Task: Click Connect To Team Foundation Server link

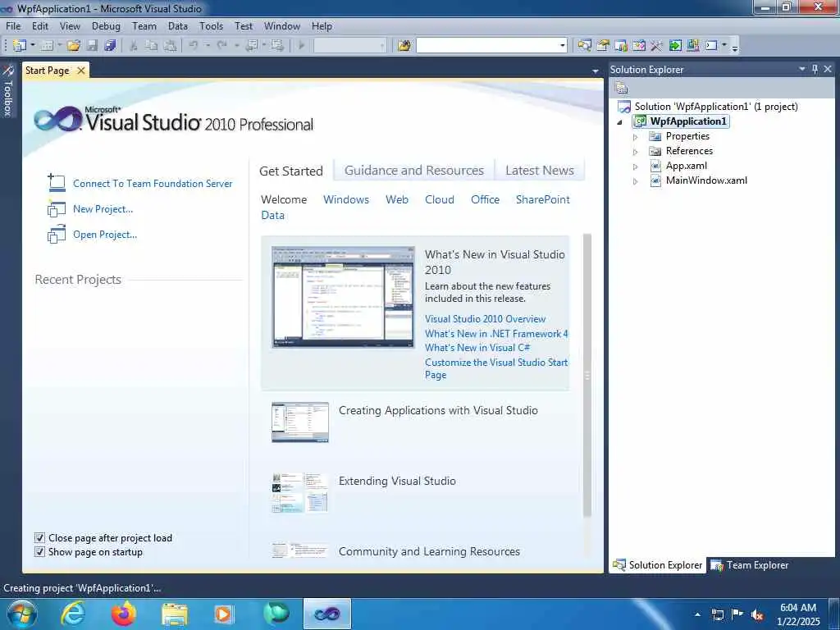Action: pos(153,184)
